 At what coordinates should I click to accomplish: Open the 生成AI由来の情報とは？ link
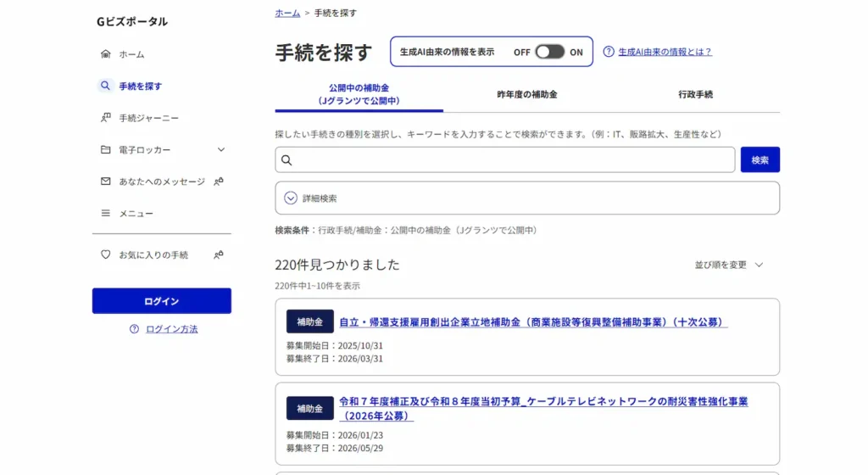665,52
